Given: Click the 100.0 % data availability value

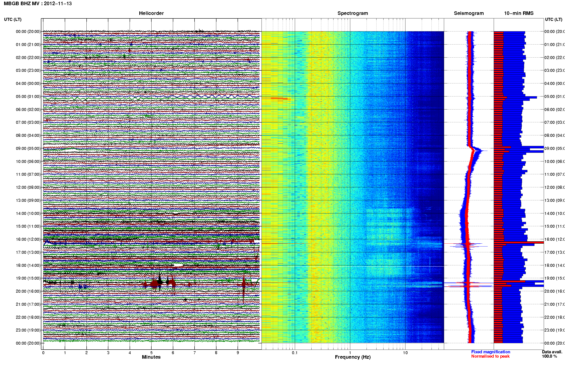Looking at the screenshot, I should (x=549, y=356).
